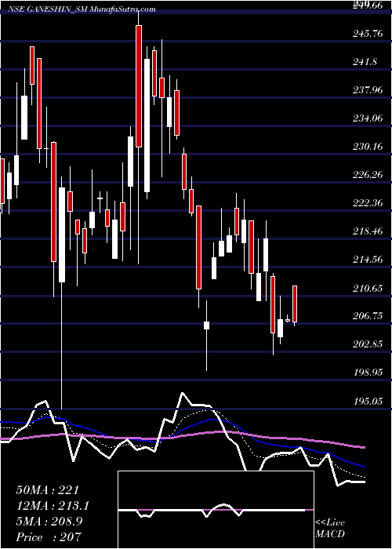Viewport: 392px width, 549px height.
Task: Click the 234.06 price axis label
Action: [x=368, y=118]
